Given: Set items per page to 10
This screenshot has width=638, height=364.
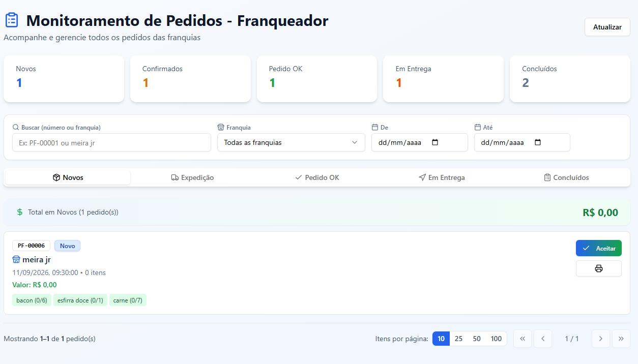Looking at the screenshot, I should coord(441,339).
